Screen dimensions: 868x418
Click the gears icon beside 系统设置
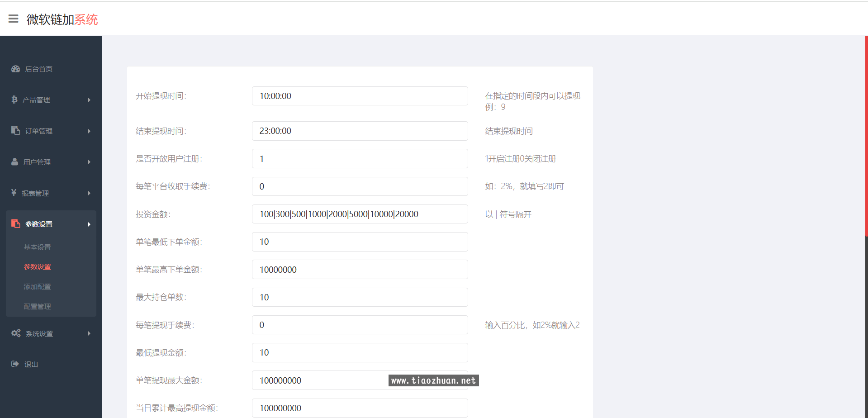[16, 333]
